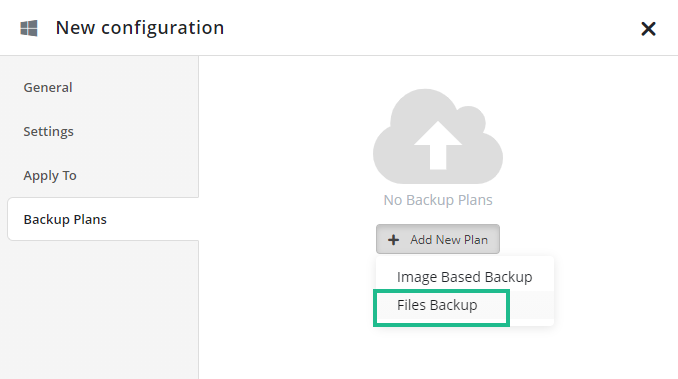Click the gray cloud upload illustration
The image size is (678, 379).
coord(438,136)
